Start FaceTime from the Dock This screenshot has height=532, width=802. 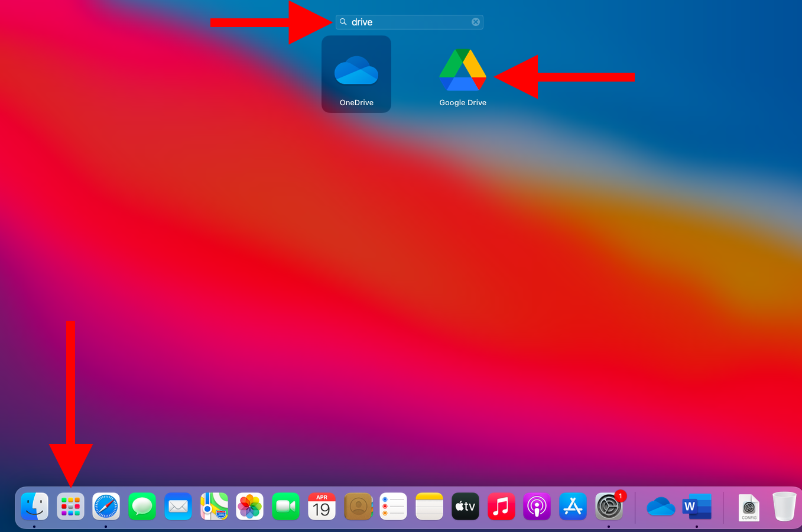coord(286,507)
